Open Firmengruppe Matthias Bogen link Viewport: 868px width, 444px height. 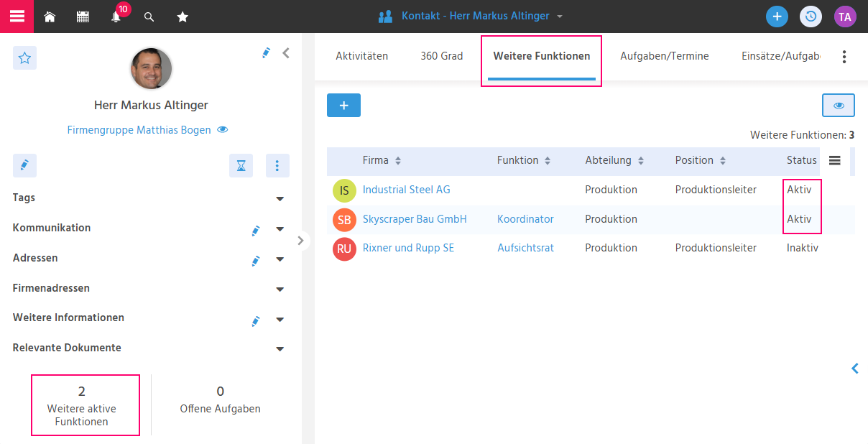pyautogui.click(x=139, y=130)
